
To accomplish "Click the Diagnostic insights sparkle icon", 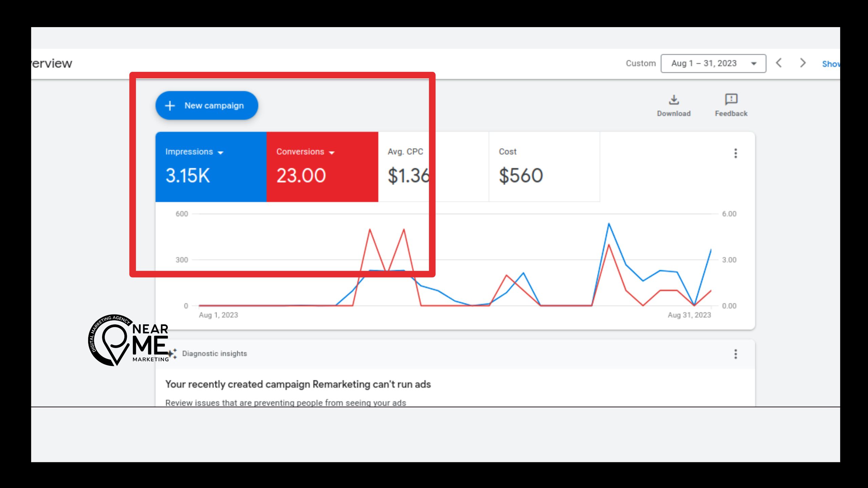I will tap(173, 353).
